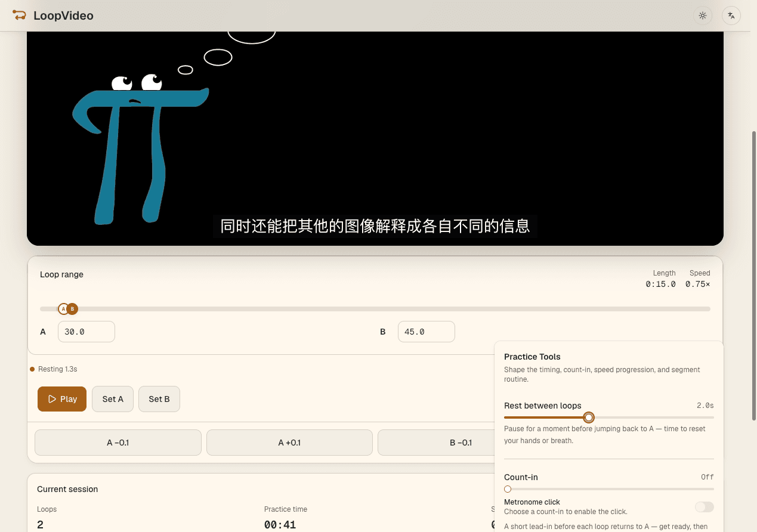757x532 pixels.
Task: Click the Count-in slider handle
Action: [x=508, y=489]
